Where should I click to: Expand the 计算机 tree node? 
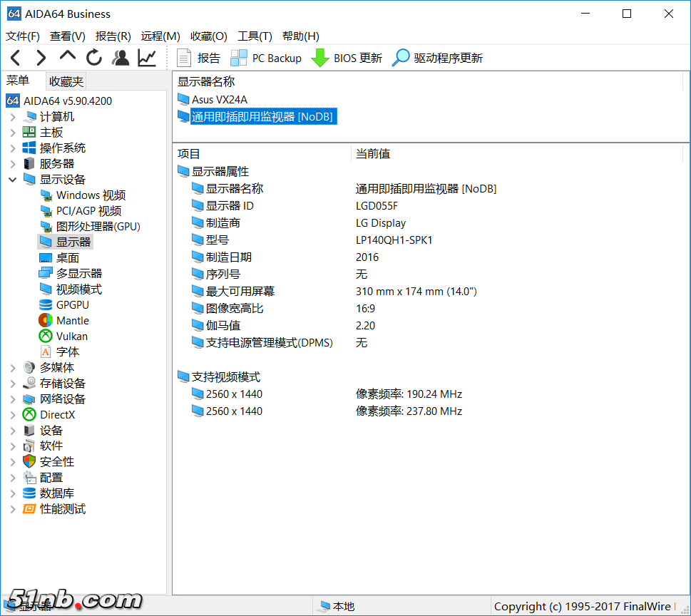tap(12, 117)
